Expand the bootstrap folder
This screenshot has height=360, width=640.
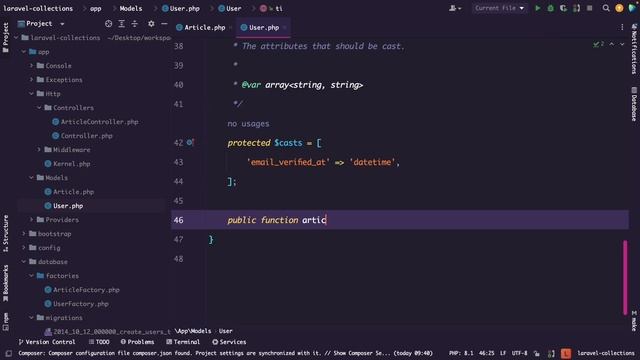[24, 234]
